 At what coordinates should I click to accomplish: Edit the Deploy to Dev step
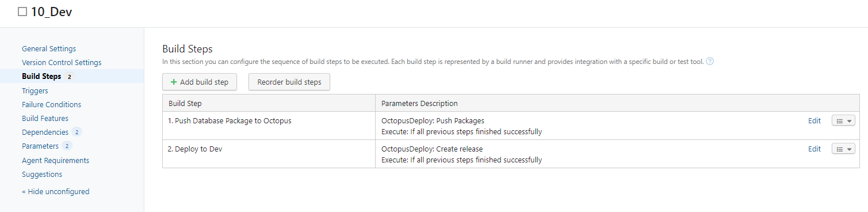pos(815,149)
